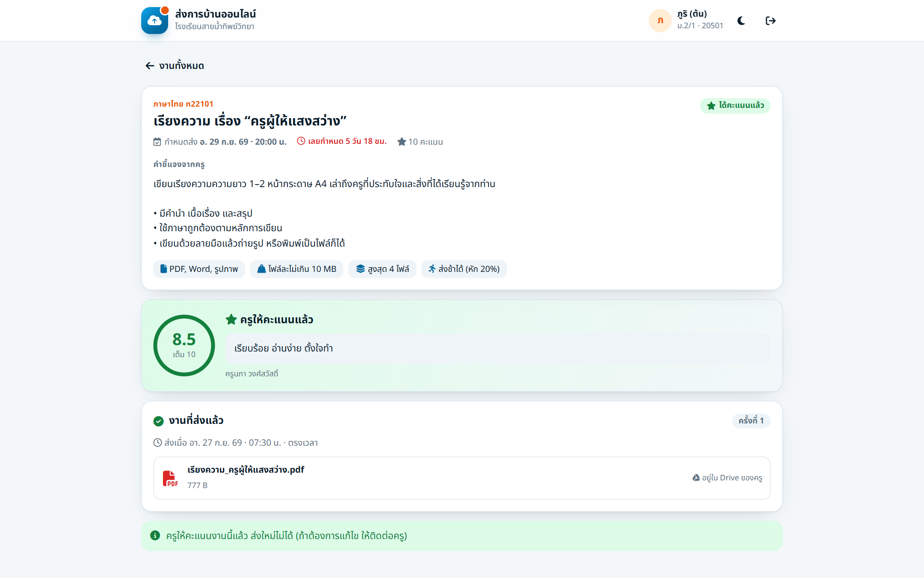This screenshot has width=924, height=578.
Task: Click teacher comment เรียบร้อย อ่านง่าย ตั้งใจทำ
Action: point(498,349)
